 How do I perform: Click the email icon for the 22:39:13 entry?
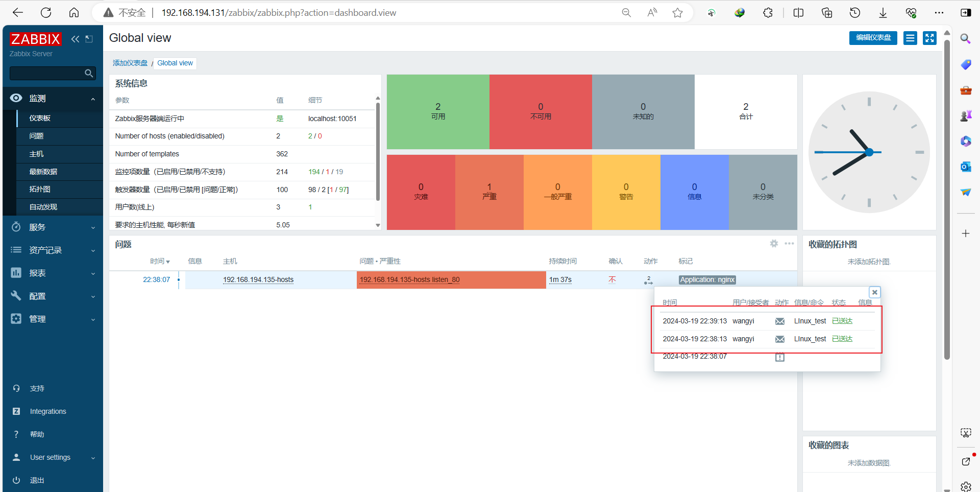click(x=780, y=321)
